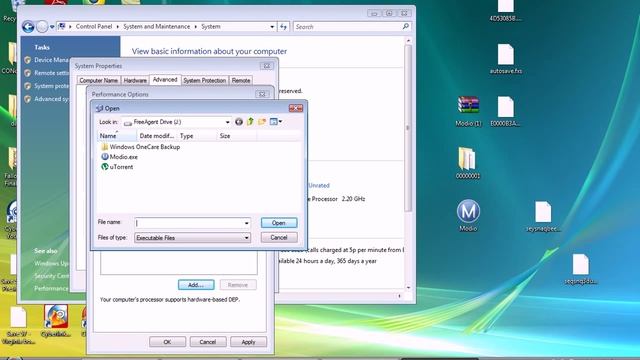Viewport: 640px width, 360px height.
Task: Switch to the Hardware tab
Action: pos(135,80)
